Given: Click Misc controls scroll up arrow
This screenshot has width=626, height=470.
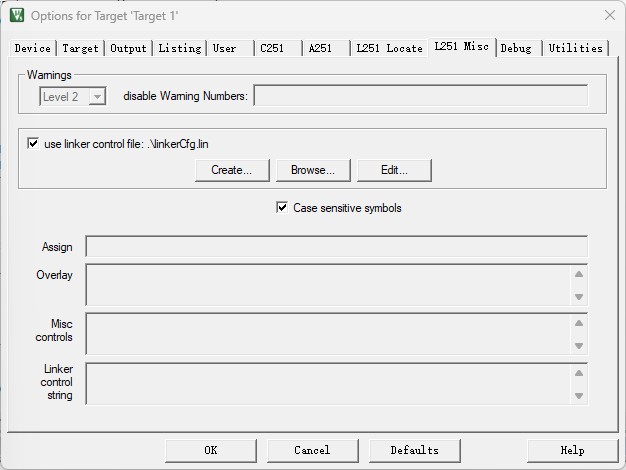Looking at the screenshot, I should (x=579, y=323).
